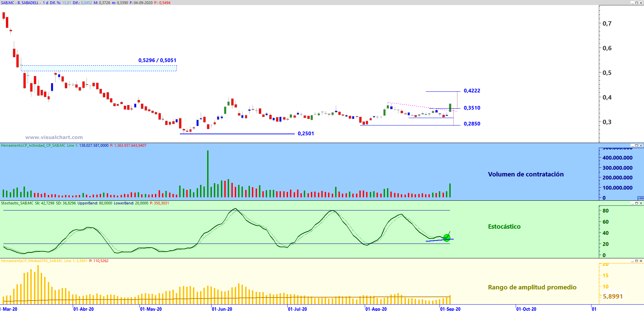
Task: Select the HerramientoCP_Actividad_CP_SAB.MC indicator label
Action: click(33, 145)
